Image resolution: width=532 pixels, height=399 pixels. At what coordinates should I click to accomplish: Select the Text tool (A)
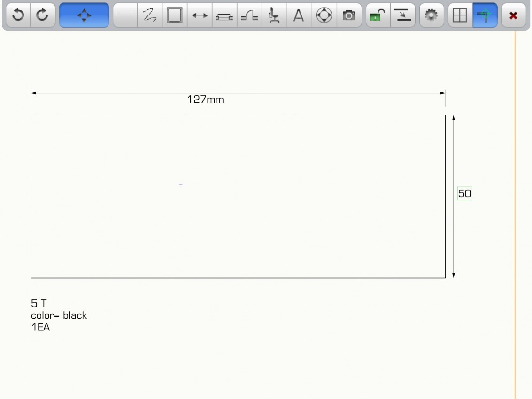[299, 15]
